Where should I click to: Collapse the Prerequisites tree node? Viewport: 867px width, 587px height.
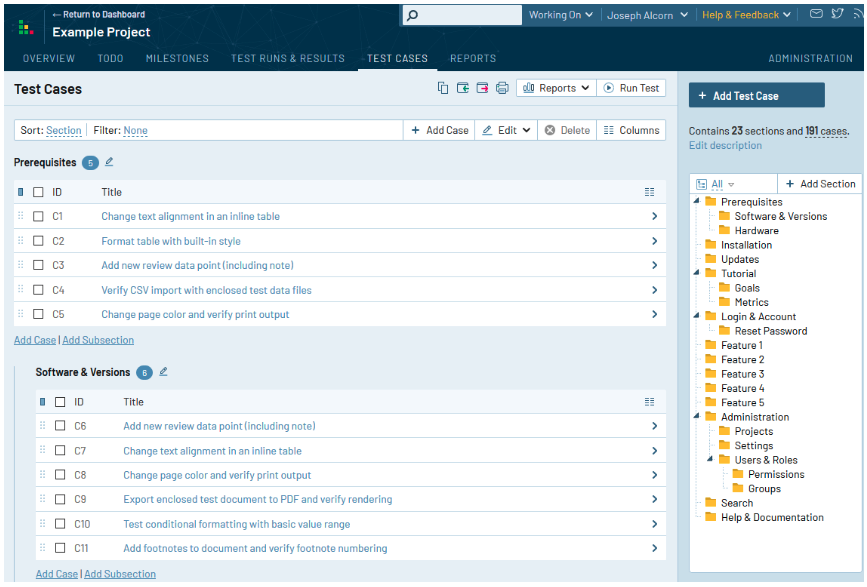coord(697,201)
